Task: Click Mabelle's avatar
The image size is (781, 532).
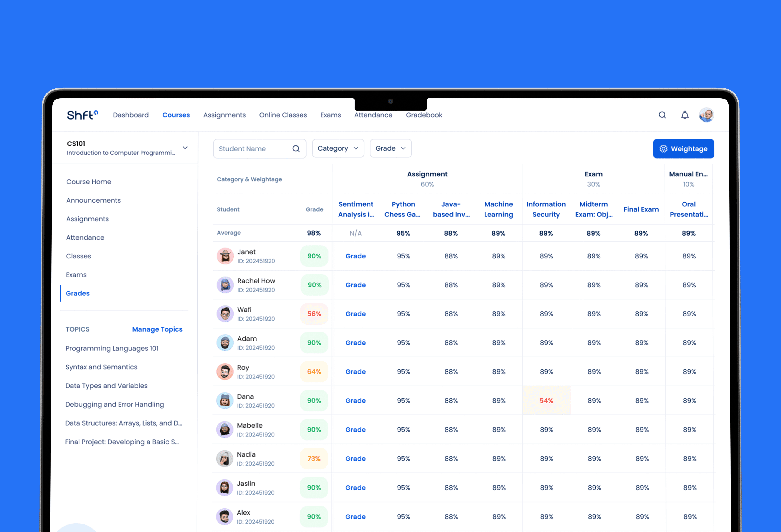Action: point(225,430)
